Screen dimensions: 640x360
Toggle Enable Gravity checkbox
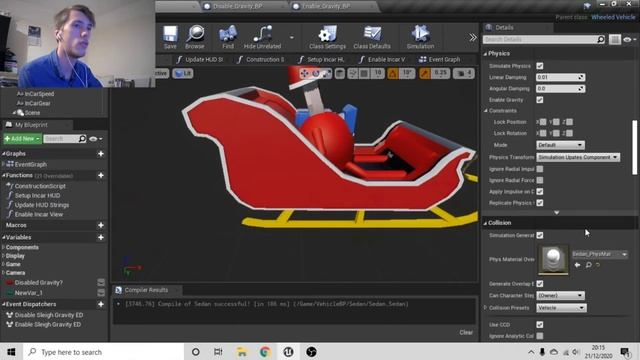pos(540,100)
